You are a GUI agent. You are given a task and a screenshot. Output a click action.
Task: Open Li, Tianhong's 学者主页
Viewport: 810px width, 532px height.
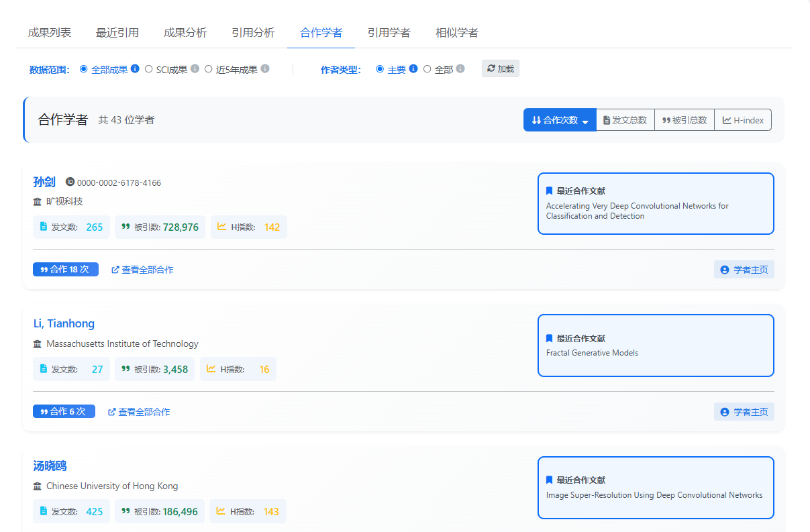pyautogui.click(x=744, y=411)
